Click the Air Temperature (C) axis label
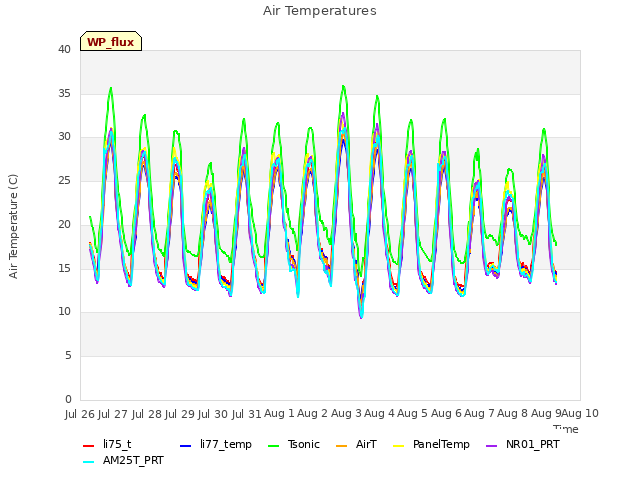 (x=13, y=226)
